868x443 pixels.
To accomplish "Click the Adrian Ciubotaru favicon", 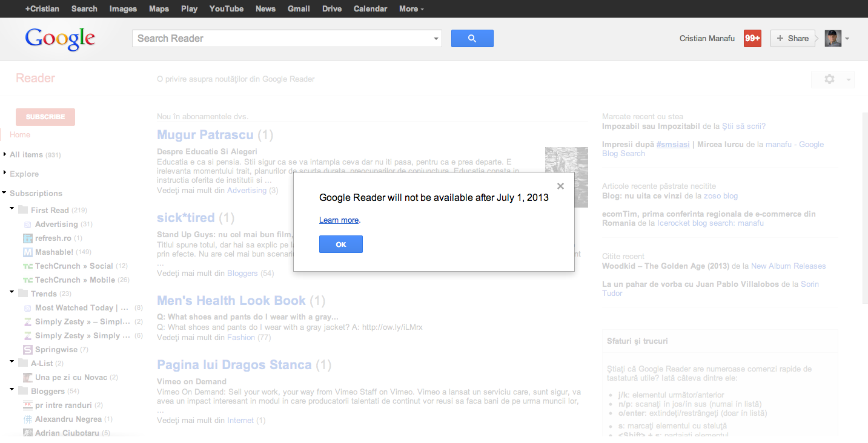I will pos(27,433).
